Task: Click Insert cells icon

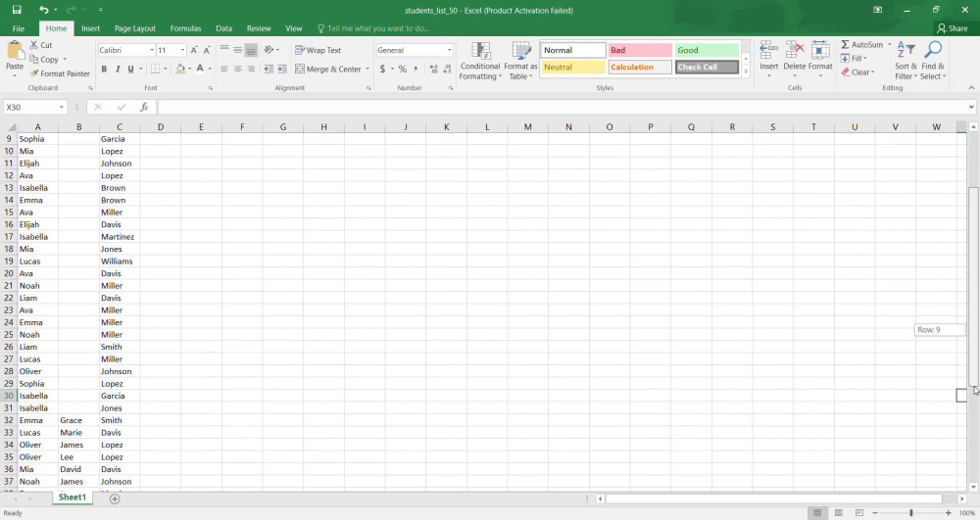Action: tap(768, 50)
